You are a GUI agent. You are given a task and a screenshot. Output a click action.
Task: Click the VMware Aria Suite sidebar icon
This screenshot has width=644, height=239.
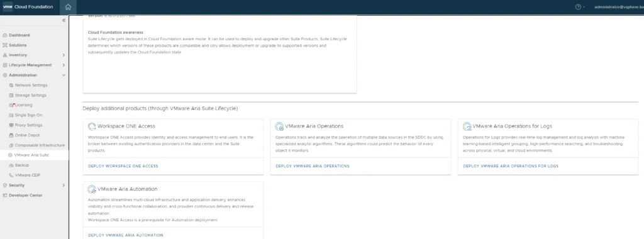point(10,155)
